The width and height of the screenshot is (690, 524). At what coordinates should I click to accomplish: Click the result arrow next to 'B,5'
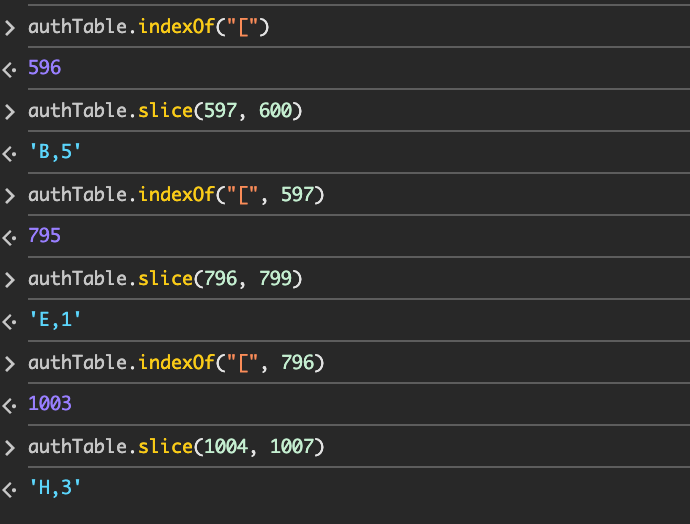click(9, 153)
